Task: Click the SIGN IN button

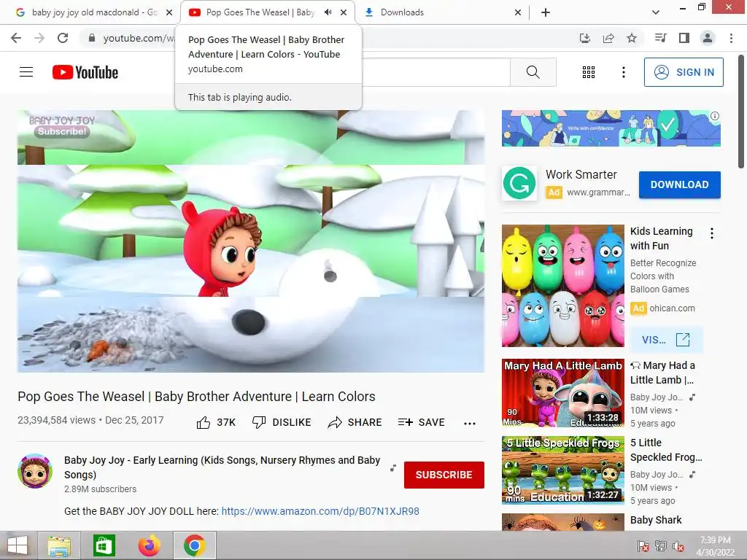Action: [684, 72]
